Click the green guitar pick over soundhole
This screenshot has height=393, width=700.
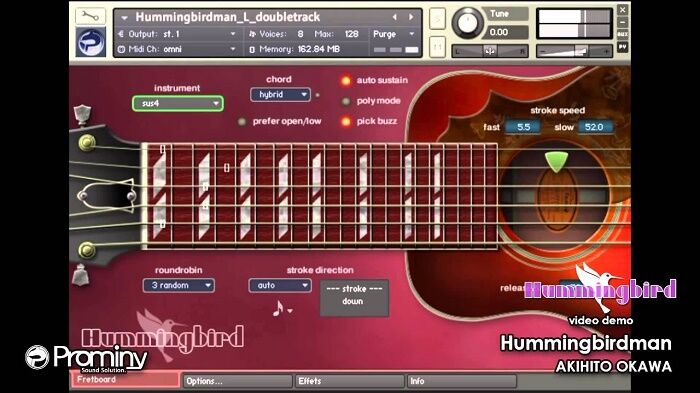[557, 162]
